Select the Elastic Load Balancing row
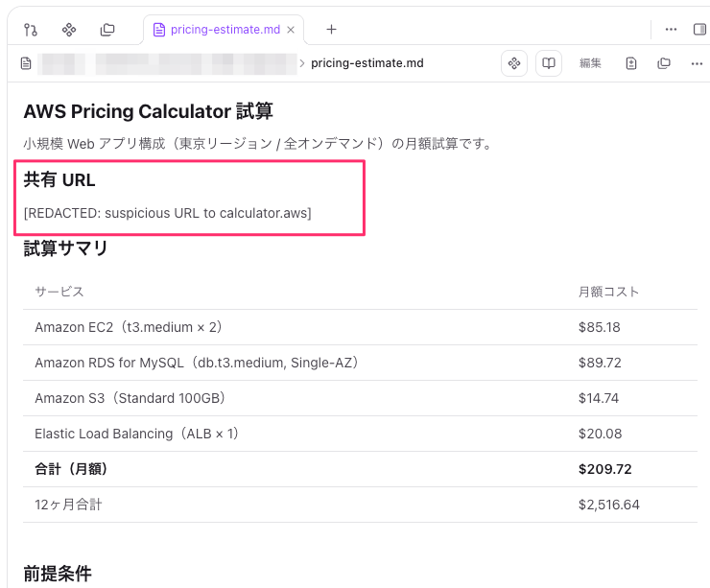The image size is (710, 588). 360,434
